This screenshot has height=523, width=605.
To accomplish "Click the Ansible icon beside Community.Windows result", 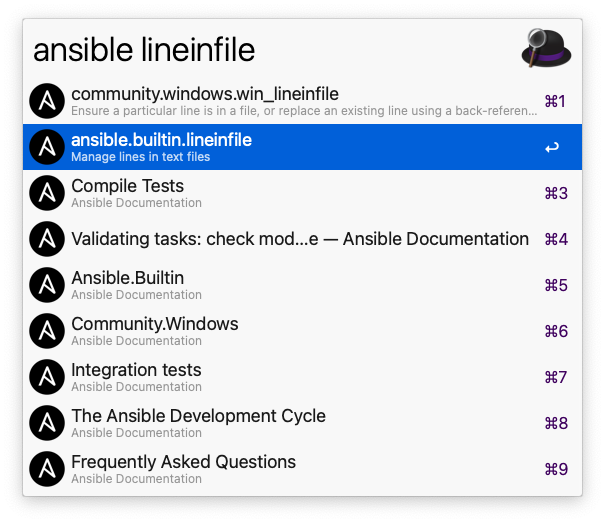I will [x=47, y=331].
